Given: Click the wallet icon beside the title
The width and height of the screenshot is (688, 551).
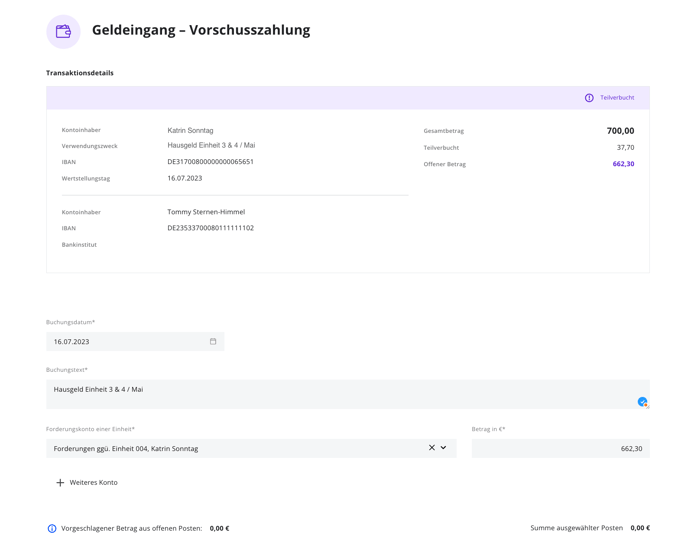Looking at the screenshot, I should click(63, 32).
